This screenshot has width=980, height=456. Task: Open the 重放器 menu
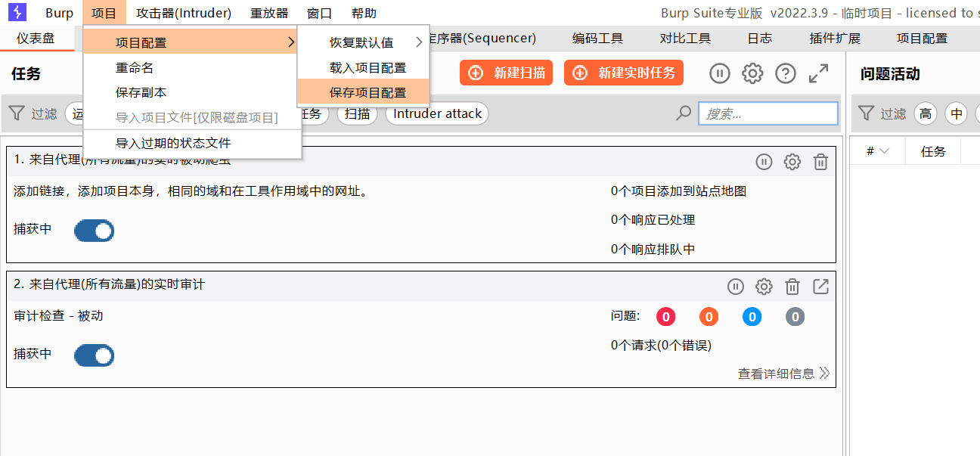click(x=269, y=13)
